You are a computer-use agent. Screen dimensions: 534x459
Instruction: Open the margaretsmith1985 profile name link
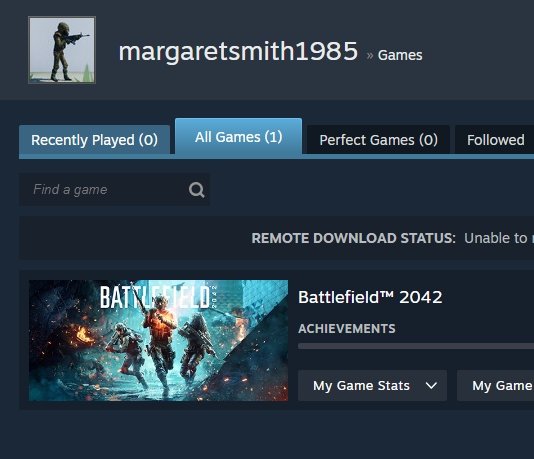click(x=238, y=51)
